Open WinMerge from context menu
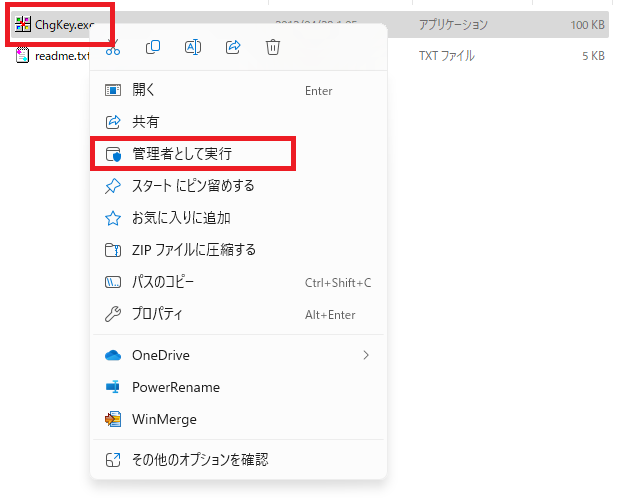The width and height of the screenshot is (621, 499). tap(164, 419)
